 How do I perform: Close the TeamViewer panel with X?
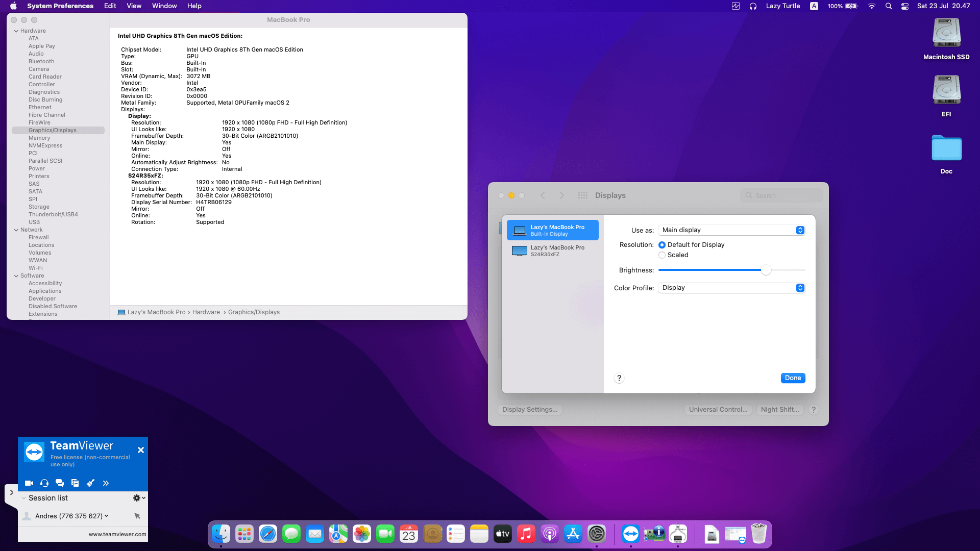pyautogui.click(x=141, y=450)
